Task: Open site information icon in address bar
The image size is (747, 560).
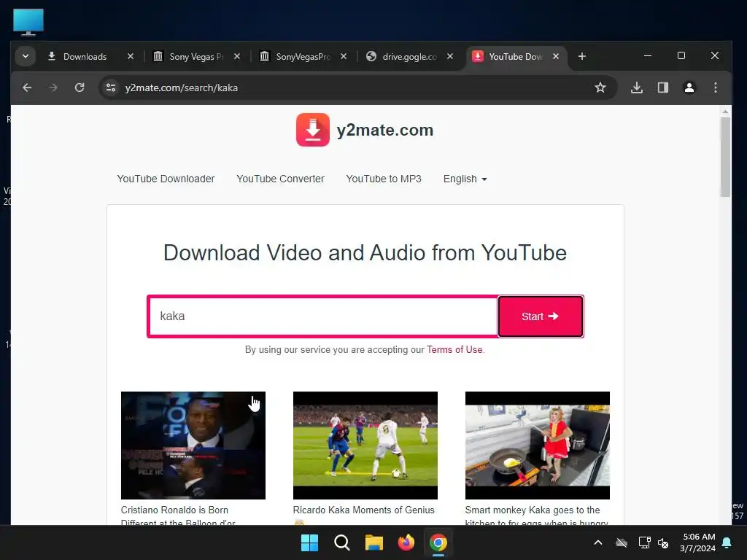Action: 111,87
